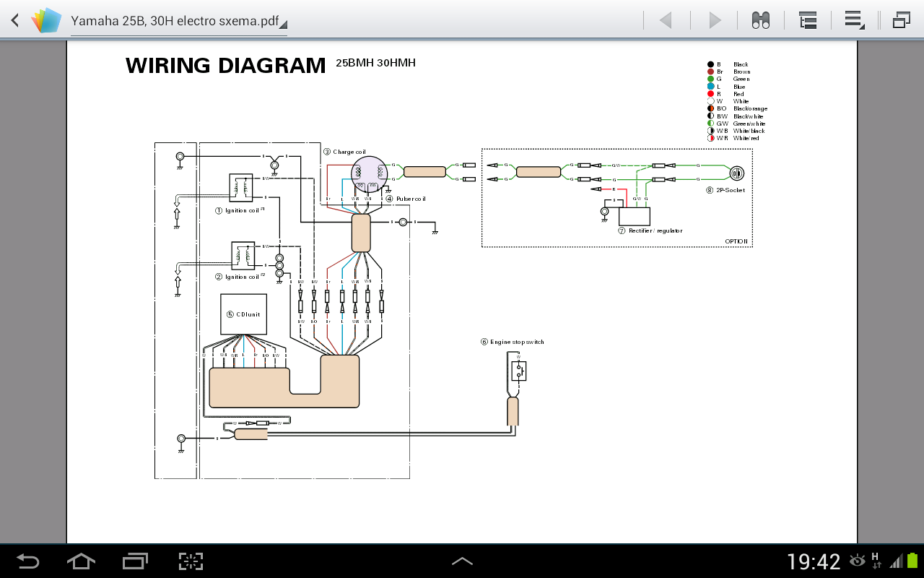Open the document outline view icon

click(808, 20)
